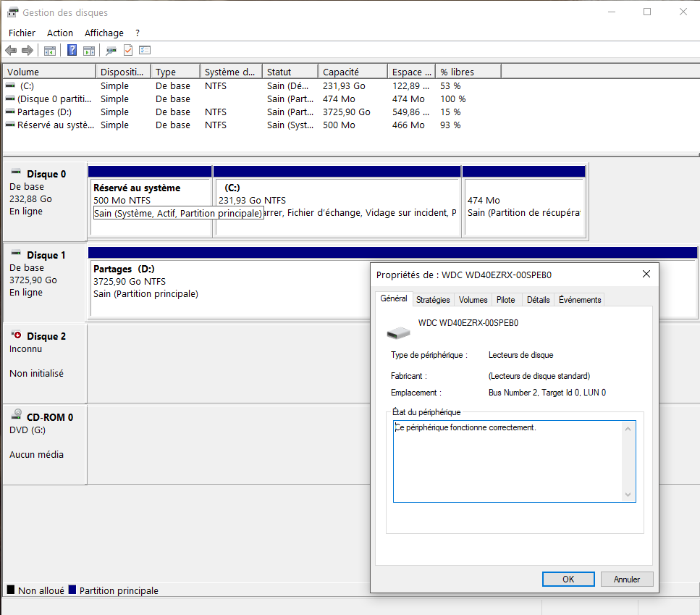700x615 pixels.
Task: Click the 'DVD (G:)' text
Action: click(28, 430)
